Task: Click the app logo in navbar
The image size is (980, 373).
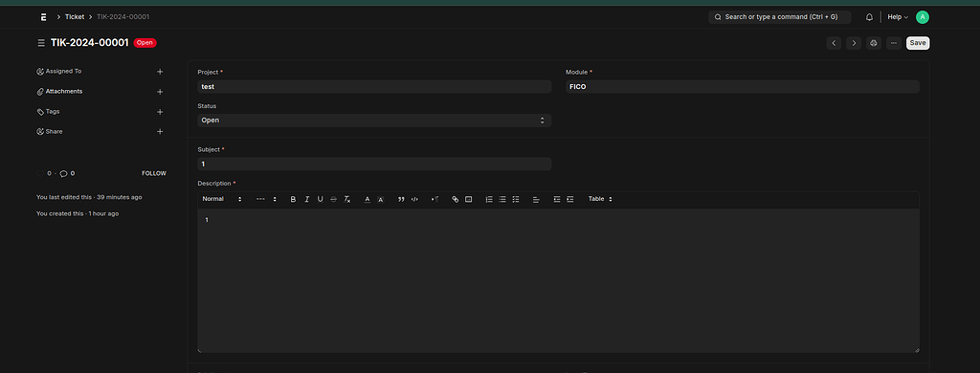Action: [44, 17]
